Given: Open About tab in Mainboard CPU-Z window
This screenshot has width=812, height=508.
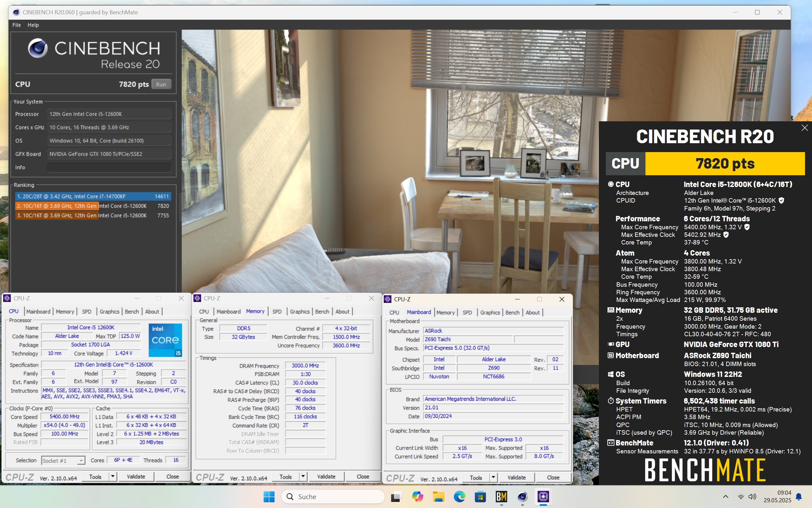Looking at the screenshot, I should 533,312.
